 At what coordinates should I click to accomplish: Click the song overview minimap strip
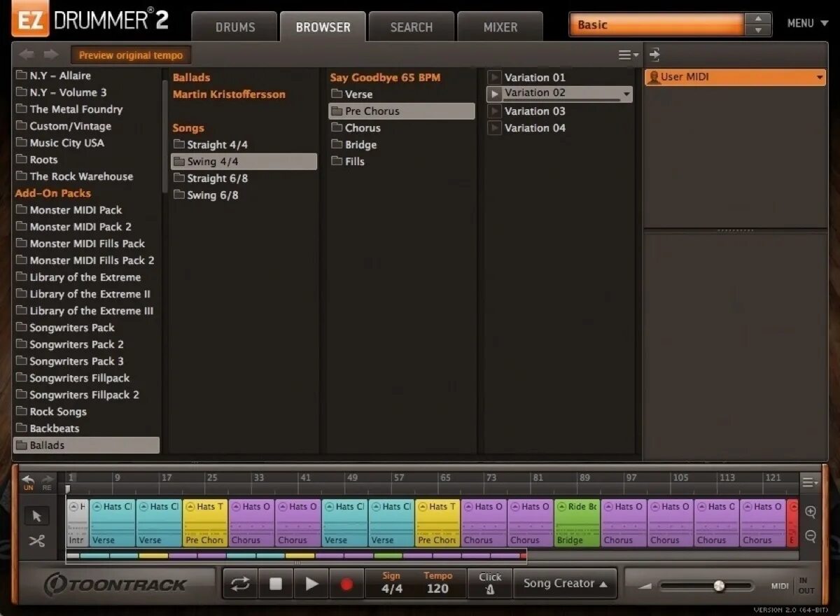[296, 556]
